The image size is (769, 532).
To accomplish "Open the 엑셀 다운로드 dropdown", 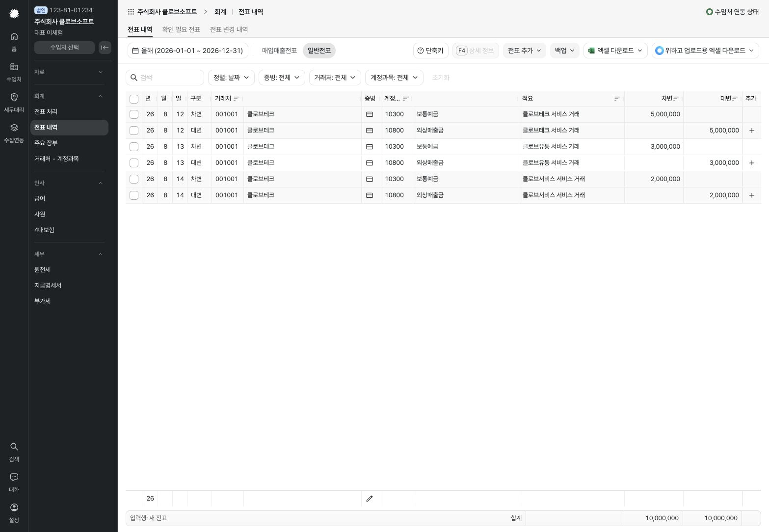I will (x=615, y=51).
